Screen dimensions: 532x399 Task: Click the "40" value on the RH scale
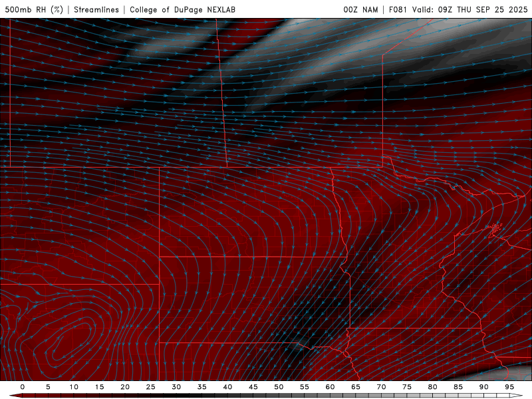(x=227, y=387)
